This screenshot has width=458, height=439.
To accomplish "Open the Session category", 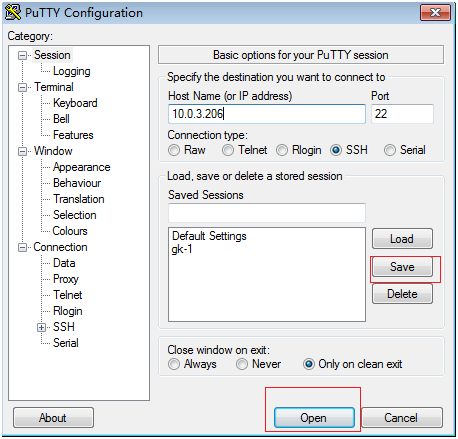I will pyautogui.click(x=52, y=55).
